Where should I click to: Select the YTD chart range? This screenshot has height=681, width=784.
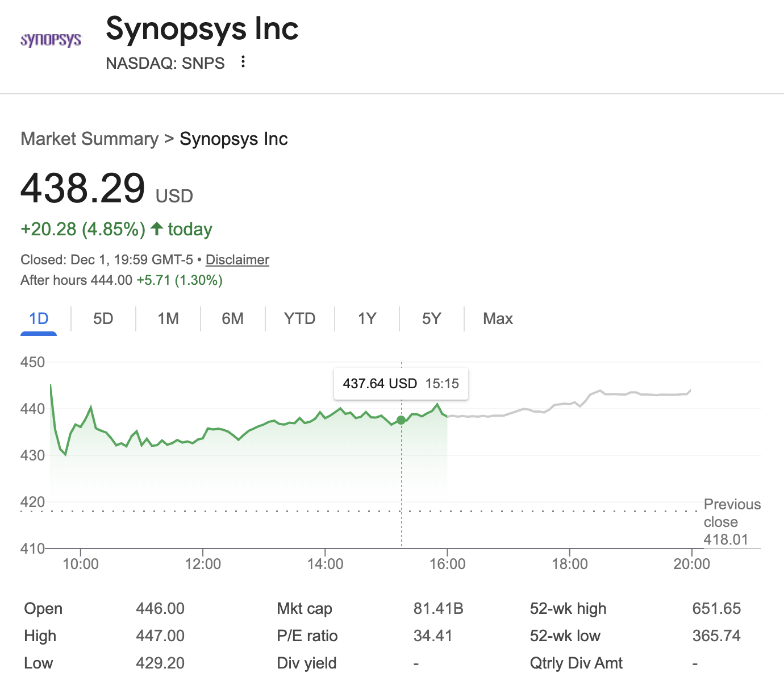pyautogui.click(x=299, y=318)
